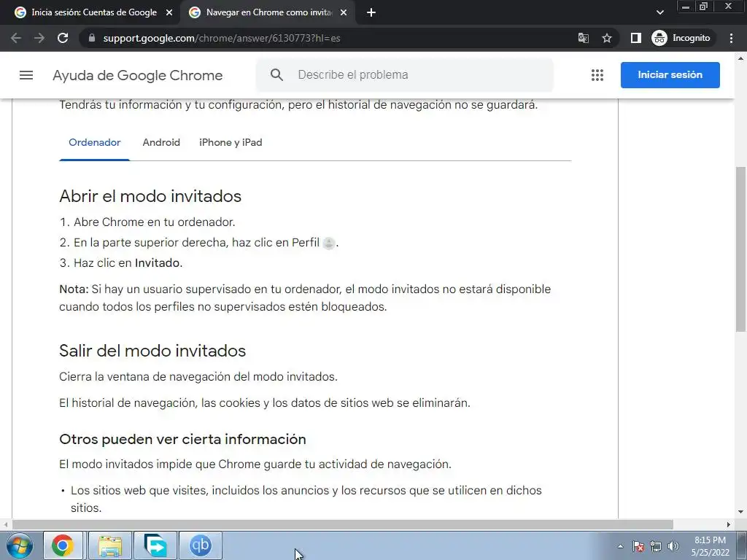Click the URL address bar
This screenshot has width=747, height=560.
[x=329, y=38]
